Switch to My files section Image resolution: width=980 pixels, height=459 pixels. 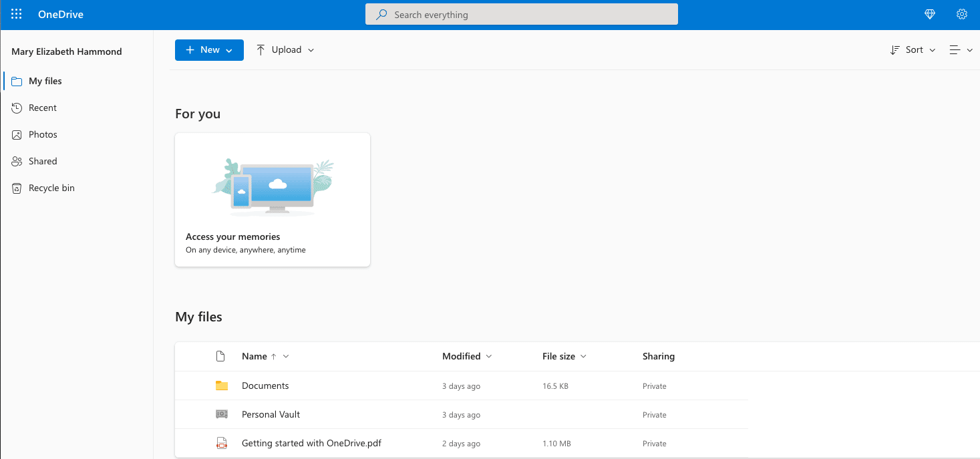pos(45,81)
